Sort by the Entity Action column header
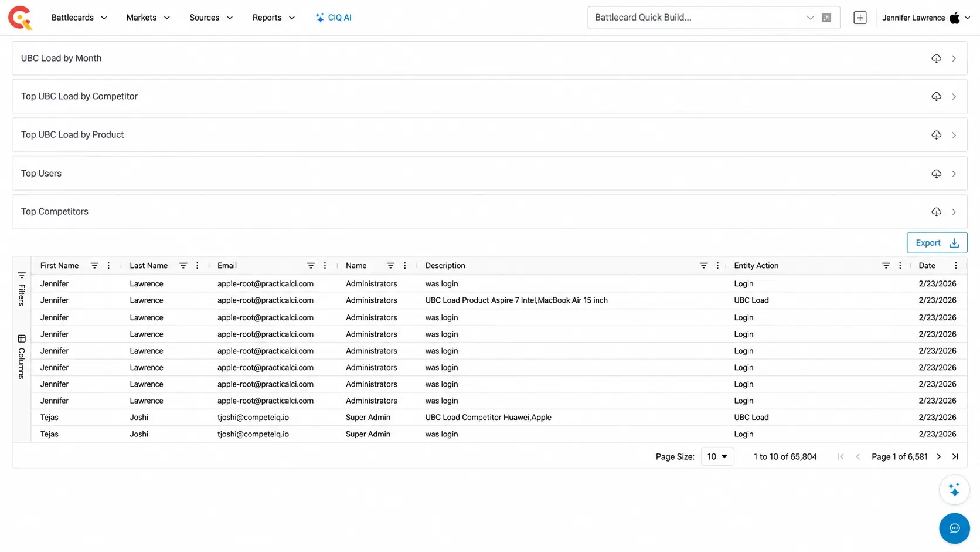980x552 pixels. click(x=756, y=266)
